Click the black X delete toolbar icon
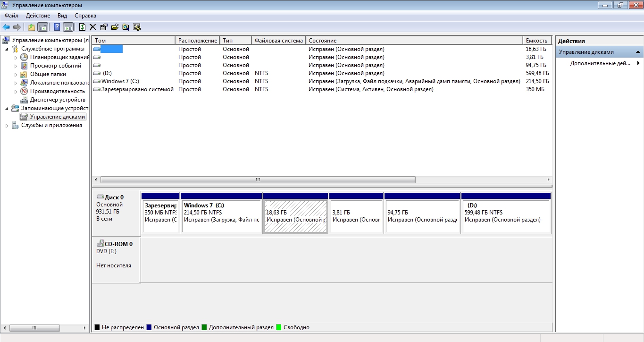This screenshot has height=342, width=644. pos(92,27)
